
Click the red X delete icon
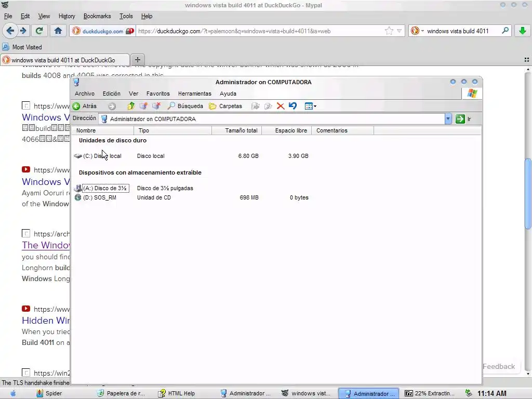[281, 106]
